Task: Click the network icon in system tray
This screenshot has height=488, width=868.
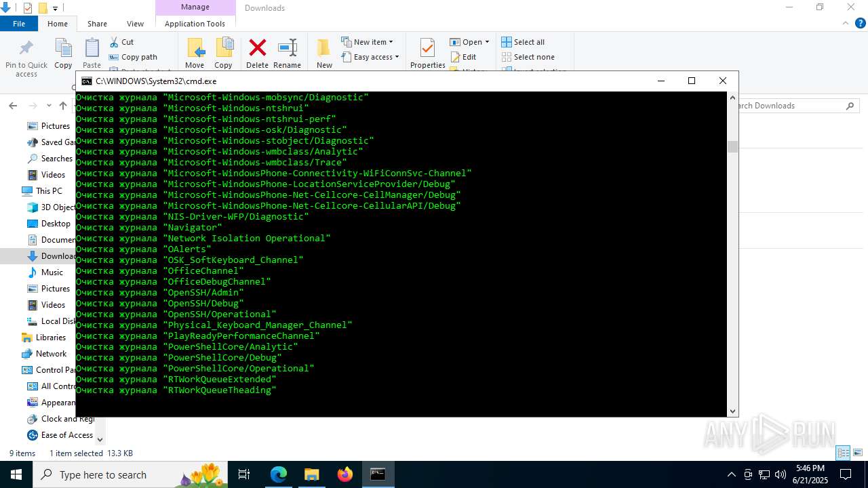Action: coord(764,474)
